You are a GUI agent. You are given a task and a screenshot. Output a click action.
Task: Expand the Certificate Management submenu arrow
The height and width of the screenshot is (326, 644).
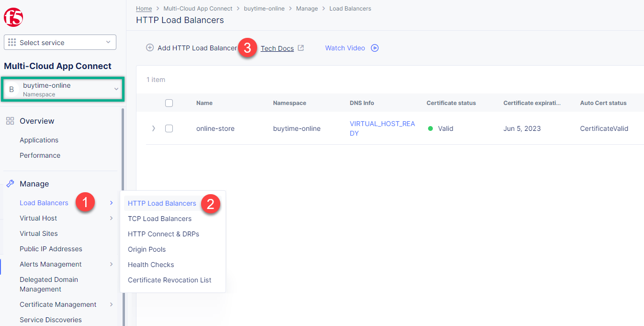pyautogui.click(x=111, y=304)
